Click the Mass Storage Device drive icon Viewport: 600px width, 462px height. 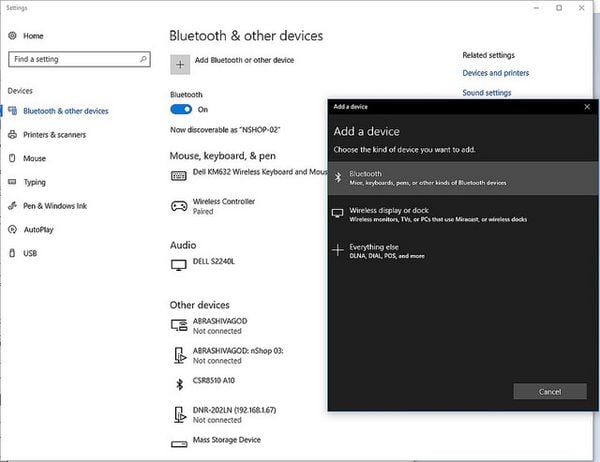[x=179, y=444]
